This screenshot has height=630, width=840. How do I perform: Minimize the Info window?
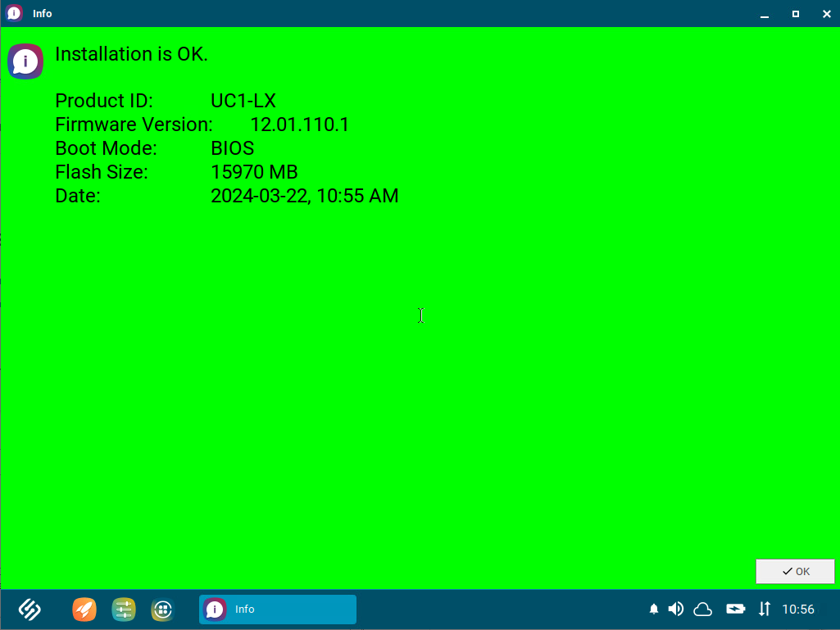point(763,13)
